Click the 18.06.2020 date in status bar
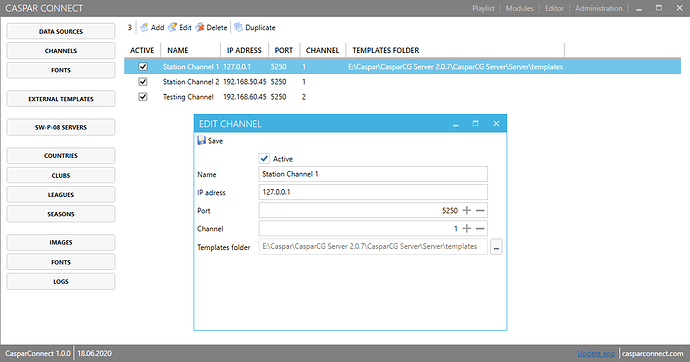690x362 pixels. [x=95, y=353]
